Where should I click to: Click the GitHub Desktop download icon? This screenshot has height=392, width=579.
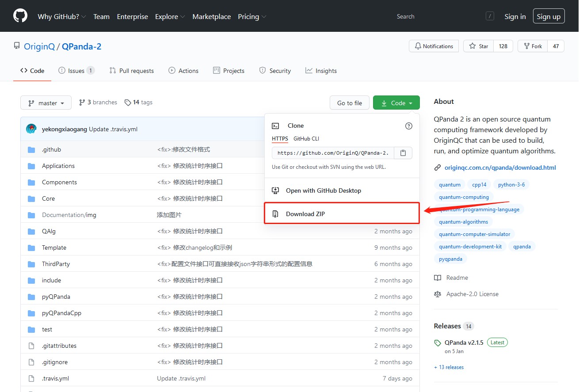[275, 190]
